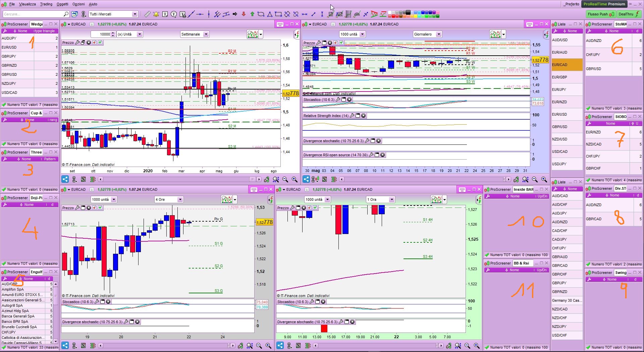644x352 pixels.
Task: Open the File menu
Action: point(12,4)
